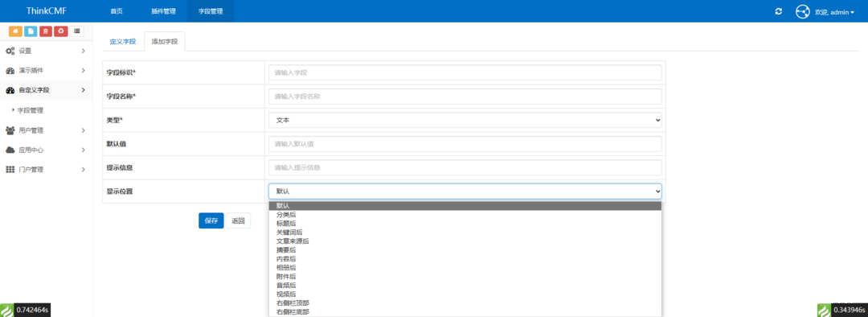
Task: Close the 显示位置 dropdown showing 默认
Action: [x=465, y=191]
